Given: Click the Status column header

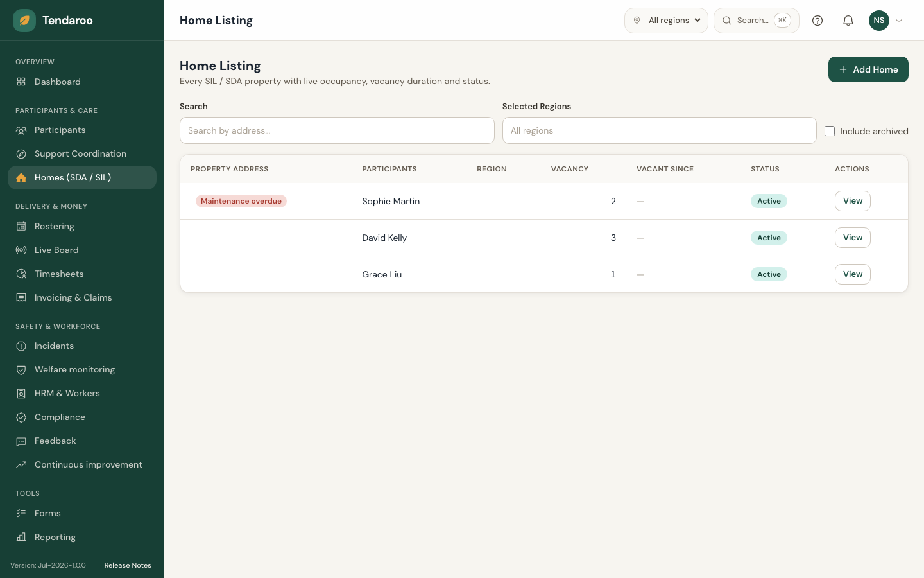Looking at the screenshot, I should (765, 169).
